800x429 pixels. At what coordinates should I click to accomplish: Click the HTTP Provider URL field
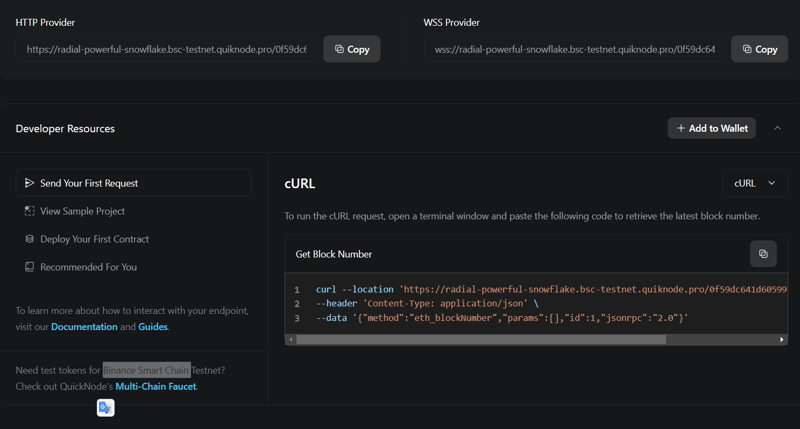pos(166,49)
